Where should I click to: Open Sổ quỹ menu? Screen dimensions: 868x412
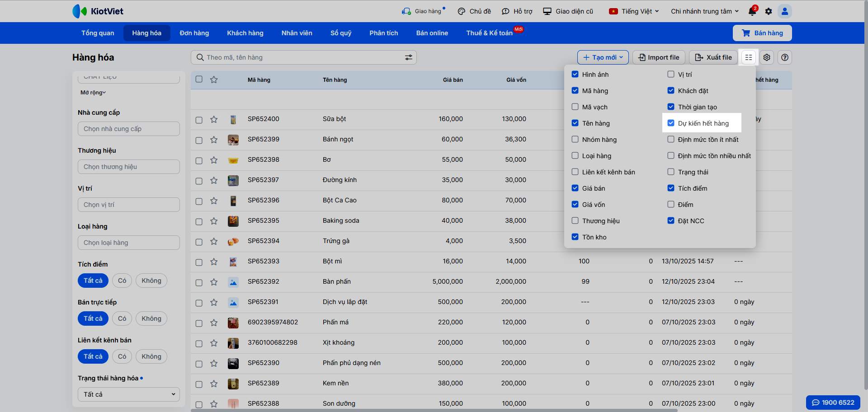point(341,33)
